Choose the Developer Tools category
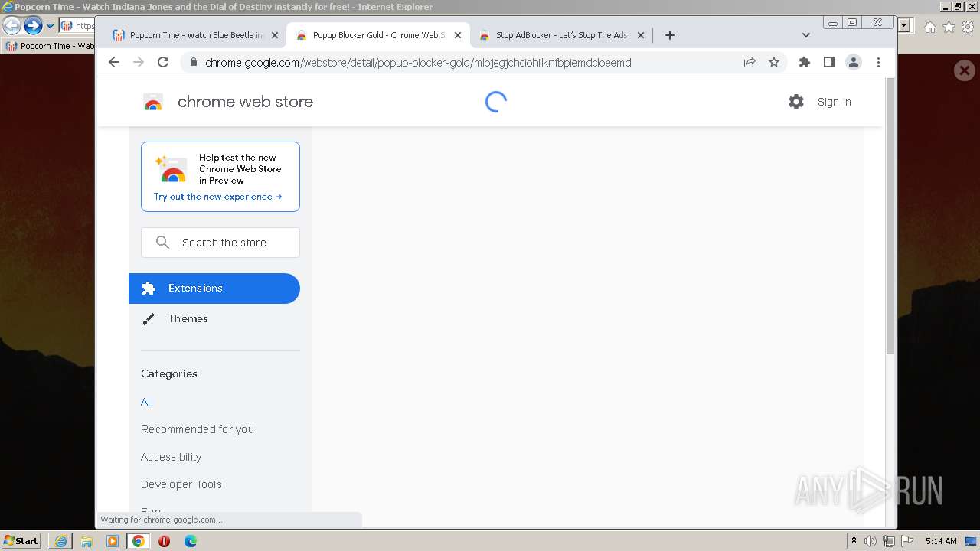Screen dimensions: 980x551 coord(181,484)
